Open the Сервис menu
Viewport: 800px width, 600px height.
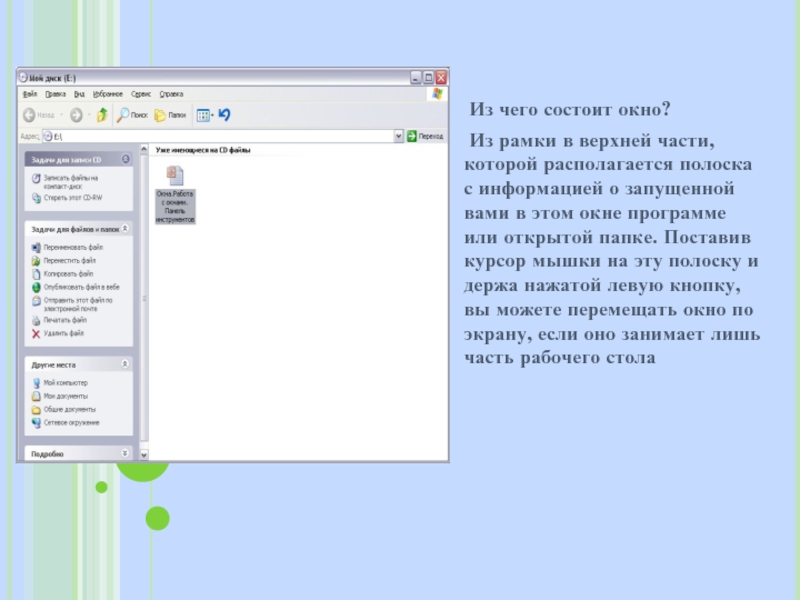(x=141, y=93)
